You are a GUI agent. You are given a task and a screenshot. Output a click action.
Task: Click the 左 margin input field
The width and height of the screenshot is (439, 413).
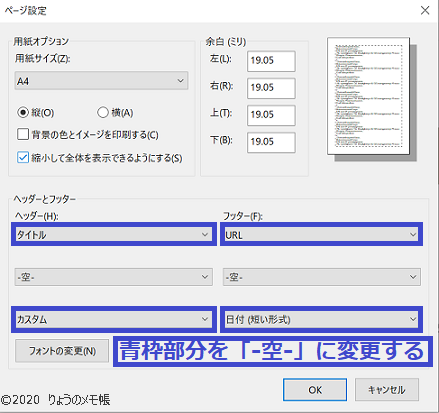[271, 61]
